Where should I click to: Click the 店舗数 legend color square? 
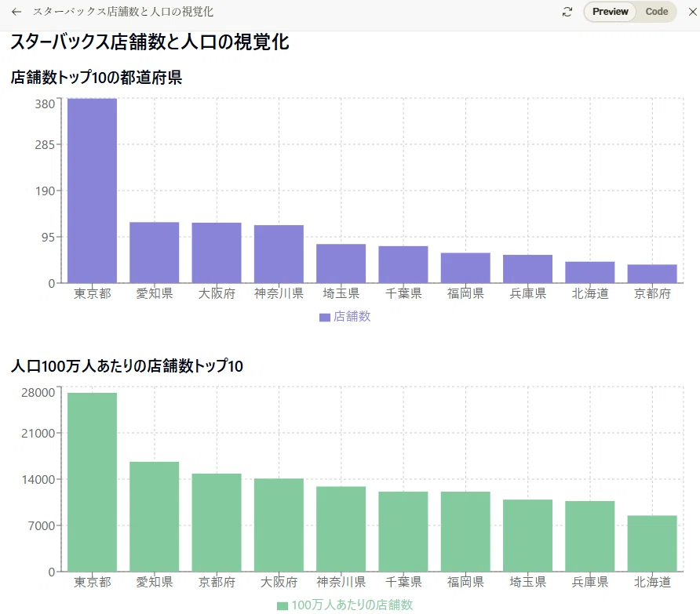pos(325,318)
